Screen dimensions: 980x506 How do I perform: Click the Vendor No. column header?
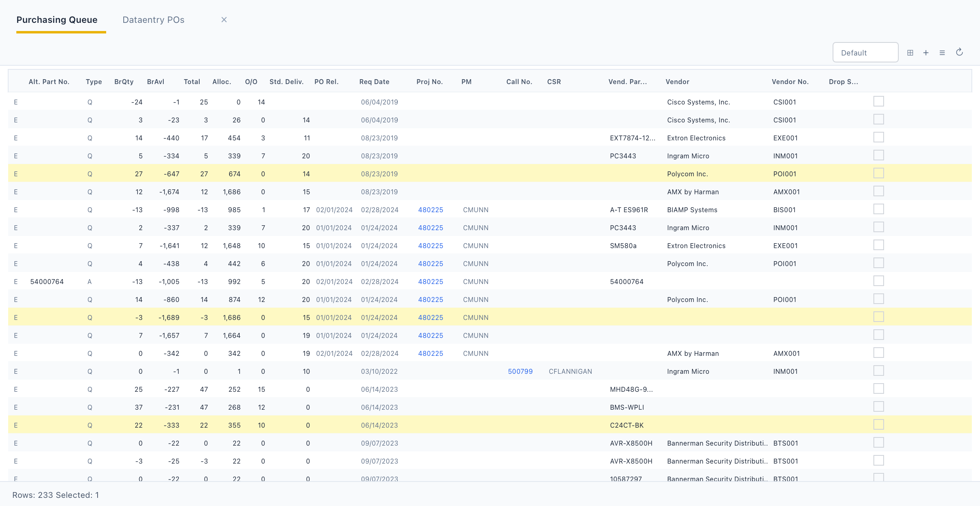790,82
